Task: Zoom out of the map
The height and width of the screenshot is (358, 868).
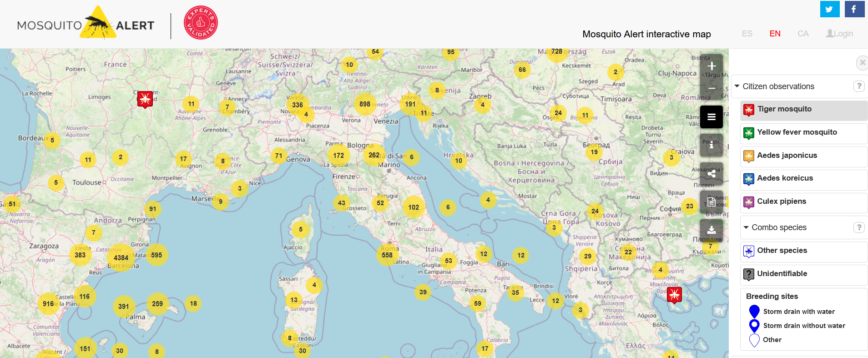Action: (712, 88)
